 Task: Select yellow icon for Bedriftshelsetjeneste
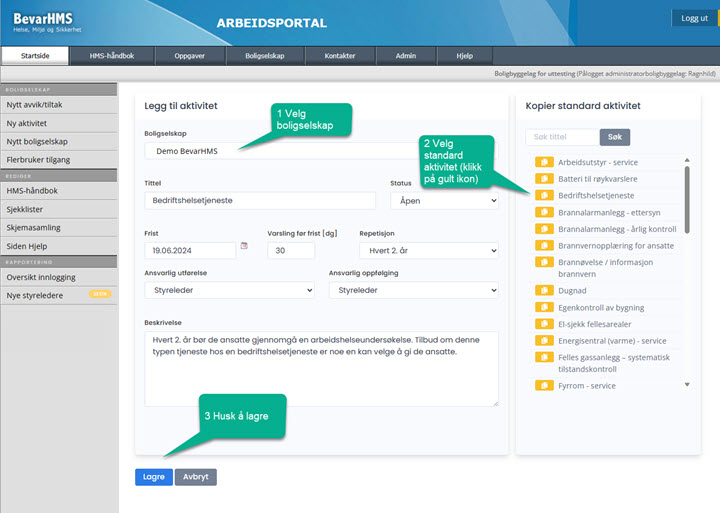[544, 196]
